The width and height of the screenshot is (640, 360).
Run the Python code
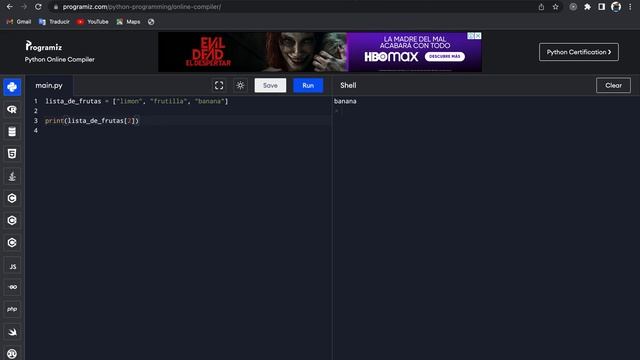click(x=308, y=85)
